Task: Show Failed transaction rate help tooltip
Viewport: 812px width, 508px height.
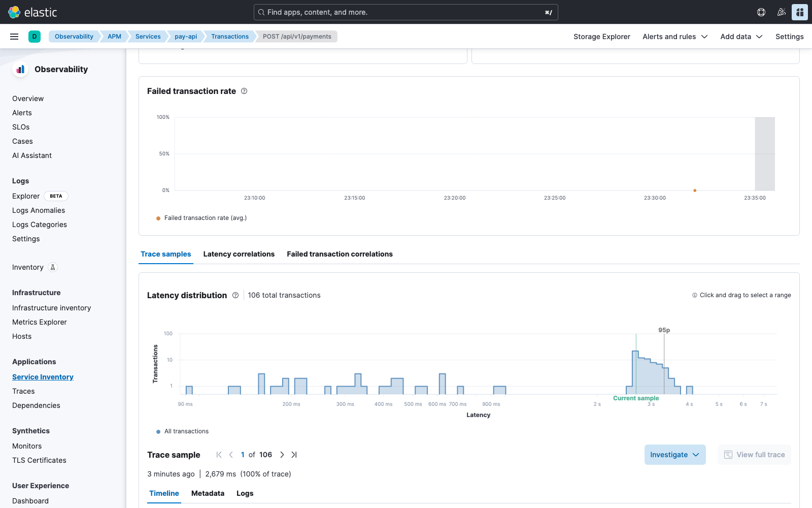Action: tap(244, 91)
